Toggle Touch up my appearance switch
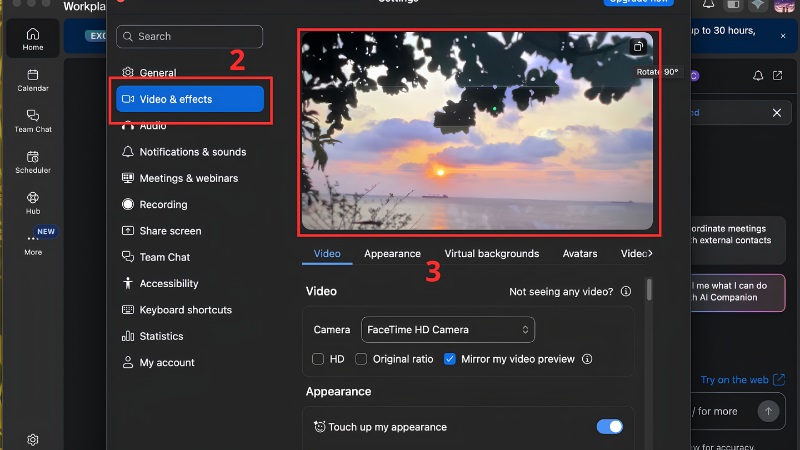 point(610,427)
